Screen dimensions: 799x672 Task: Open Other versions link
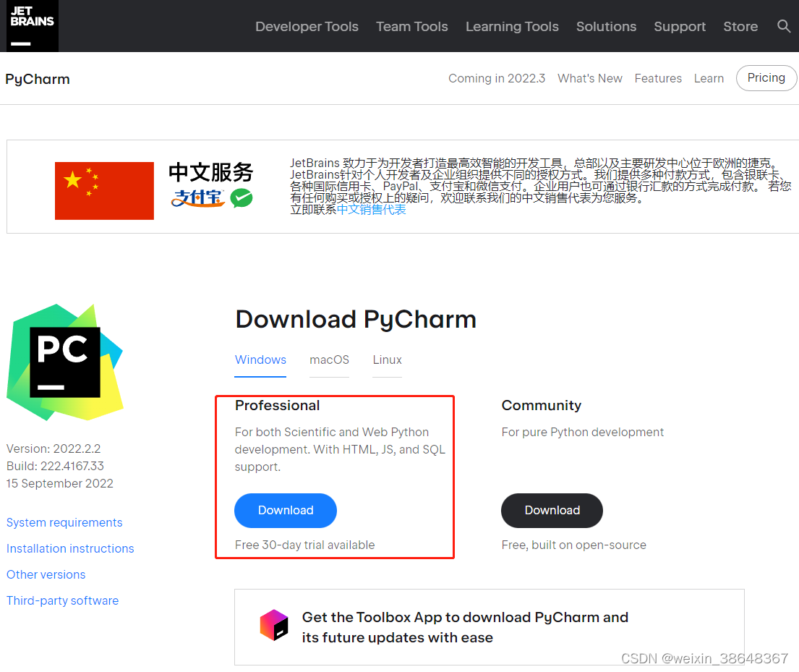click(x=46, y=574)
